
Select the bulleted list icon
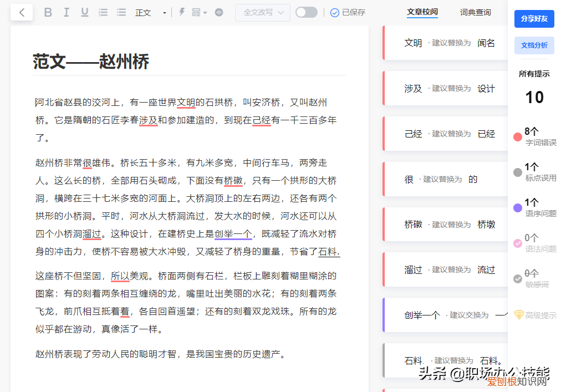(x=121, y=12)
